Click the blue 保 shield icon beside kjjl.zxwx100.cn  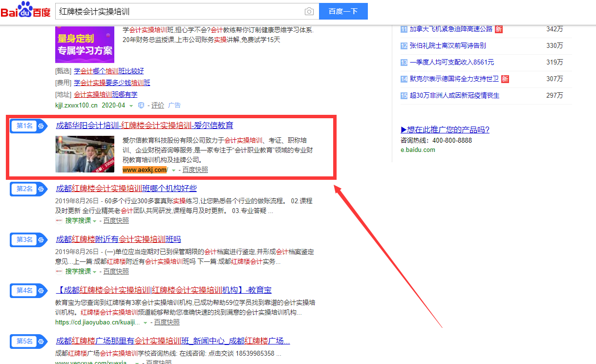[141, 106]
